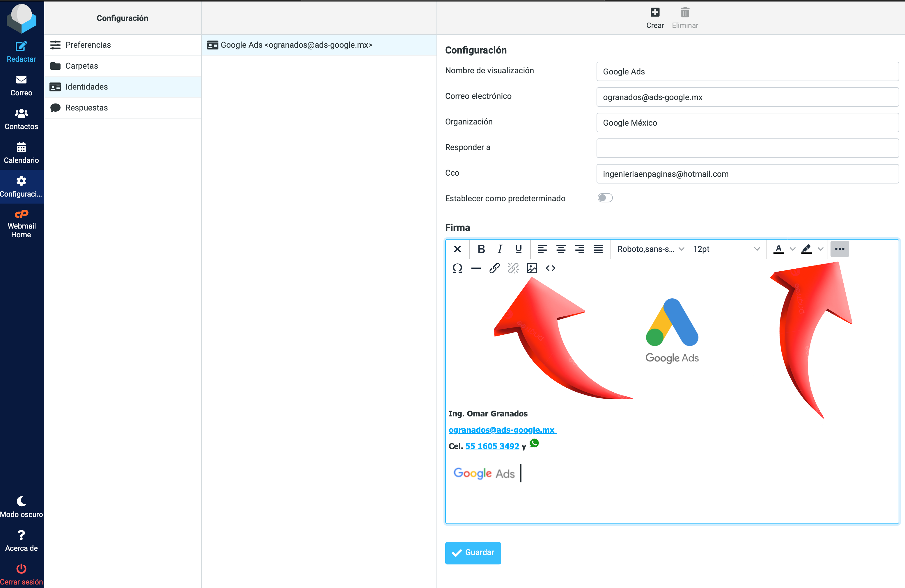
Task: Click the 55 1605 3492 phone link
Action: 492,446
